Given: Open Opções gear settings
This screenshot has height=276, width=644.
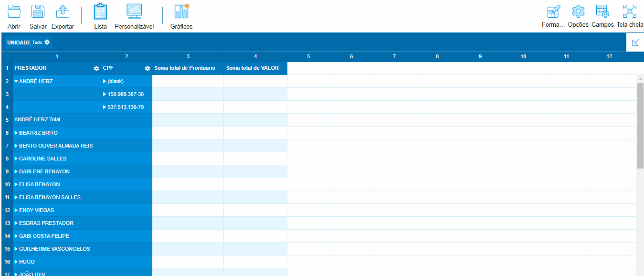Looking at the screenshot, I should pos(578,12).
